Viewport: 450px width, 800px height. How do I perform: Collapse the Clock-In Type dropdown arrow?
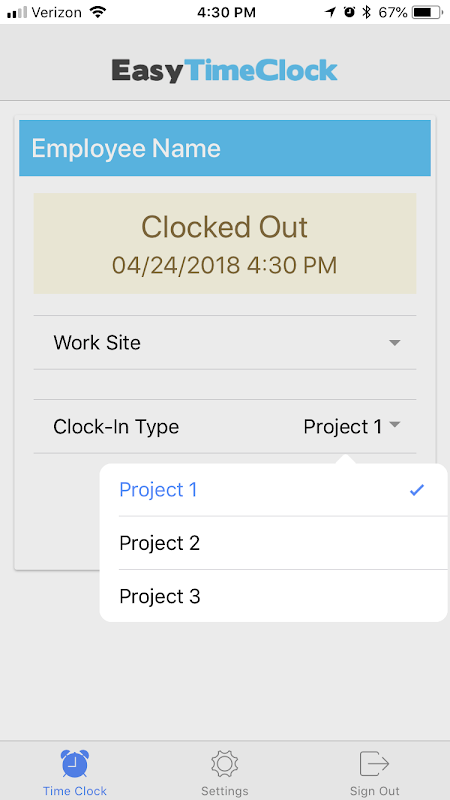[394, 424]
